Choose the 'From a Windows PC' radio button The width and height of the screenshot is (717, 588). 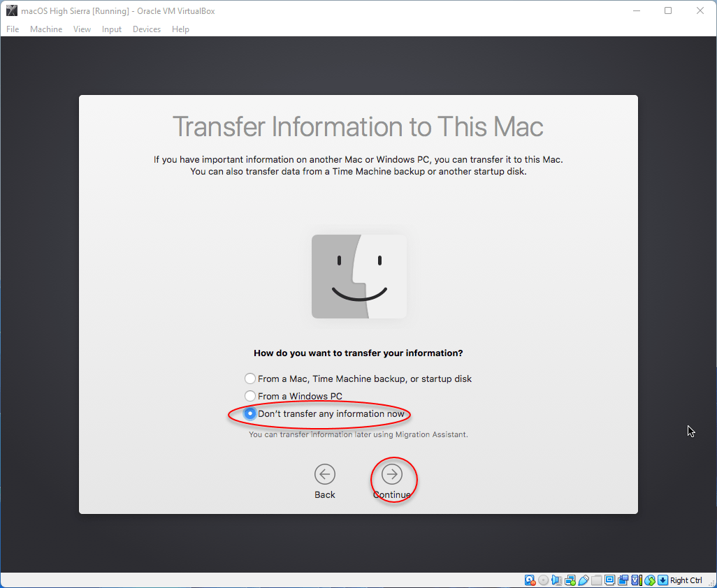pyautogui.click(x=249, y=396)
